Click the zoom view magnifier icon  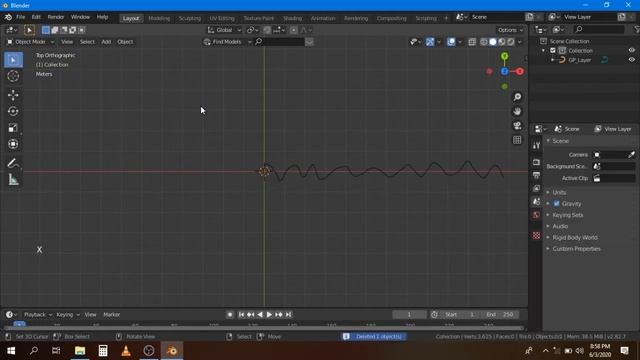[x=517, y=97]
